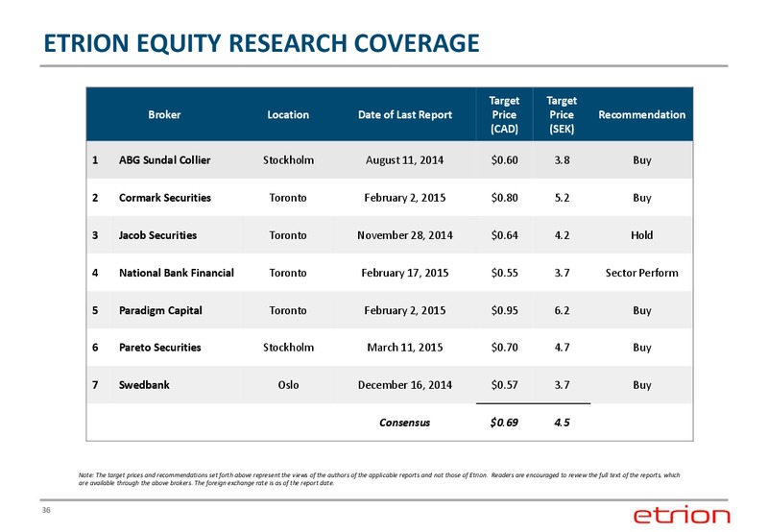Click the CAD target price '$0.80'
Image resolution: width=768 pixels, height=532 pixels.
coord(505,198)
